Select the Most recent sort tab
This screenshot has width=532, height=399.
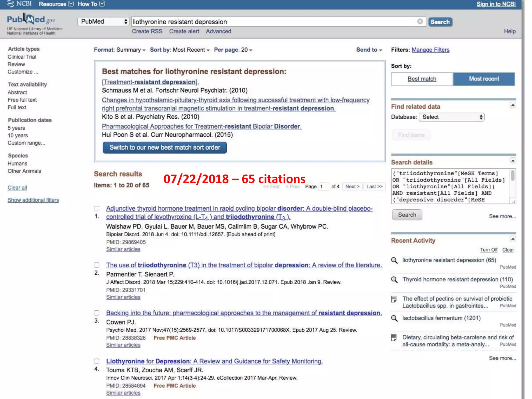coord(484,79)
